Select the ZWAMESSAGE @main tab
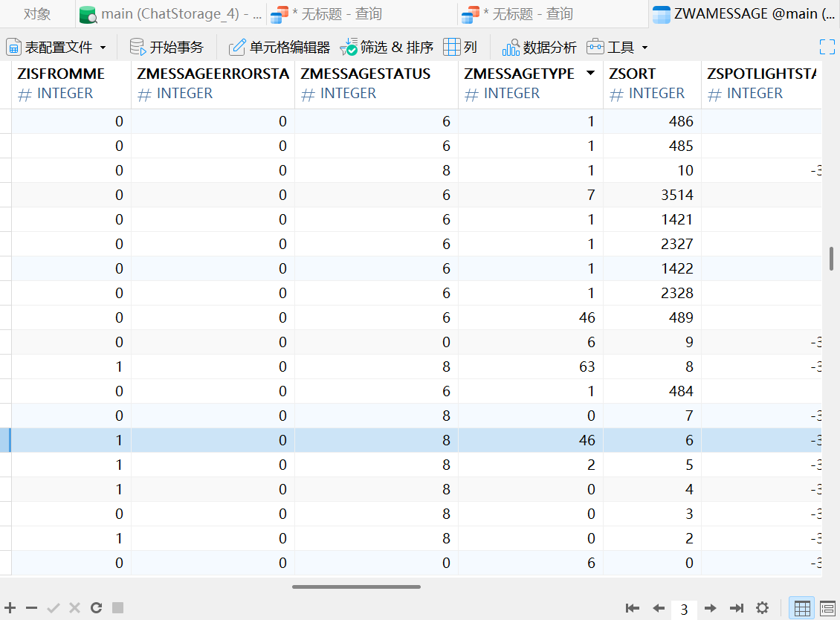The width and height of the screenshot is (840, 620). click(x=744, y=14)
